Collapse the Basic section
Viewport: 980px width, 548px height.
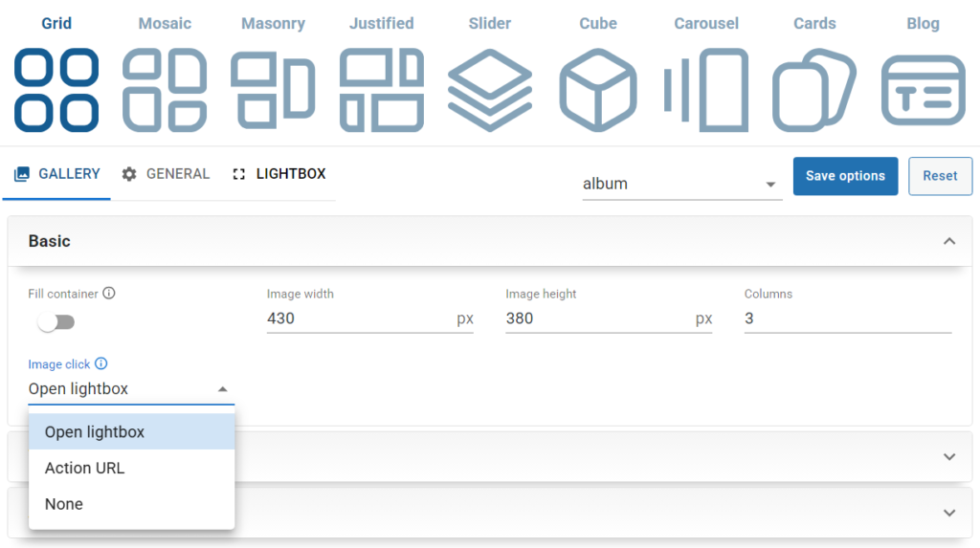click(948, 241)
